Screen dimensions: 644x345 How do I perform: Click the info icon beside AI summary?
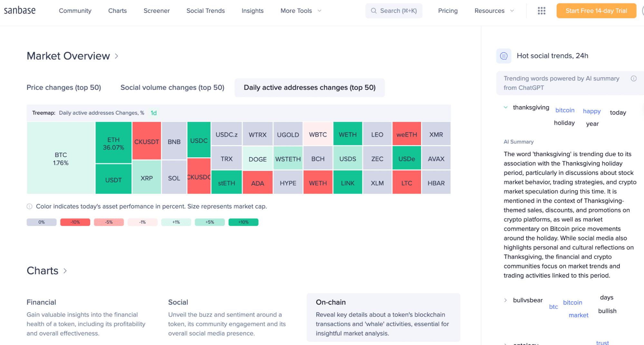point(633,79)
